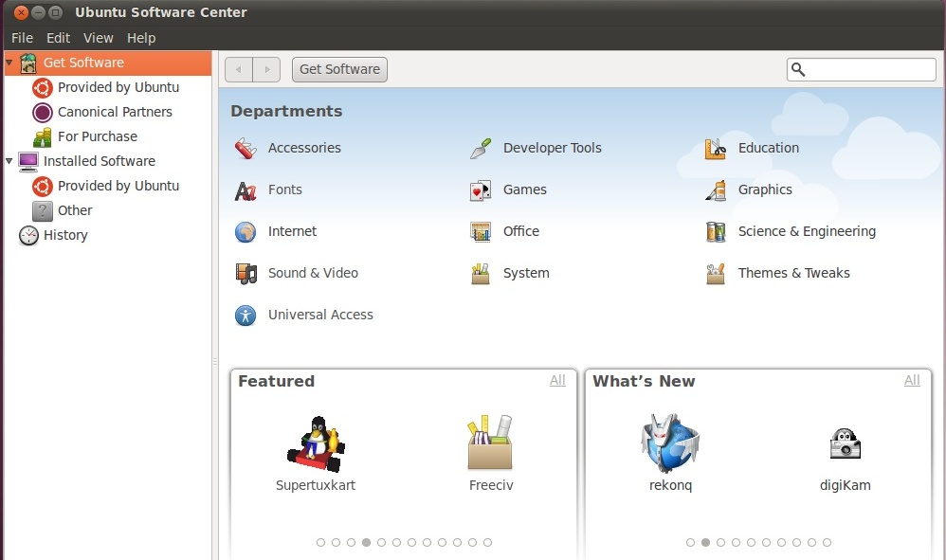Open the rekonq app icon
Viewport: 946px width, 560px height.
pyautogui.click(x=669, y=443)
